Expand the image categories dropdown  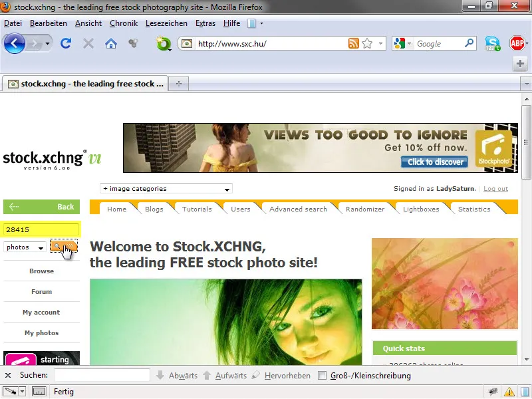[x=166, y=189]
